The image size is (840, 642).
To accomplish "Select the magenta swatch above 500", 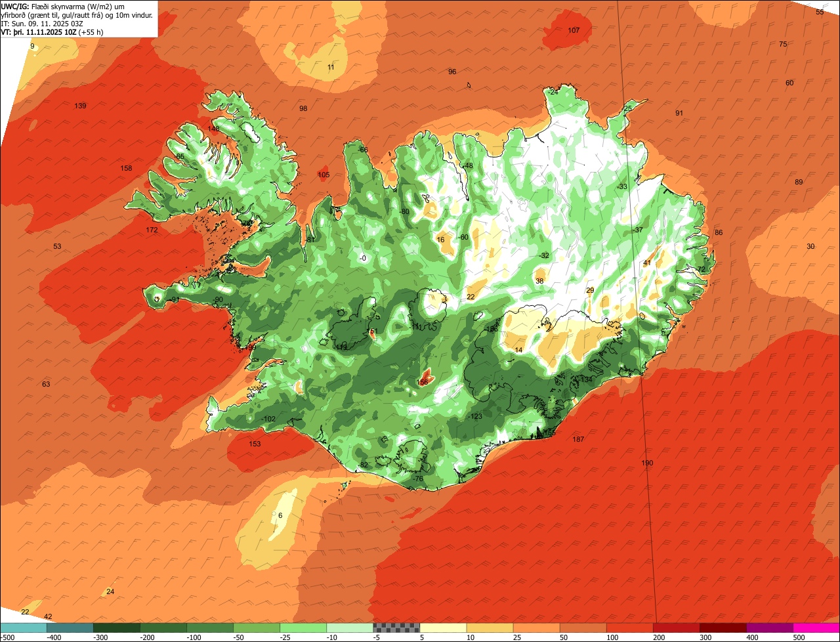I will tap(816, 628).
